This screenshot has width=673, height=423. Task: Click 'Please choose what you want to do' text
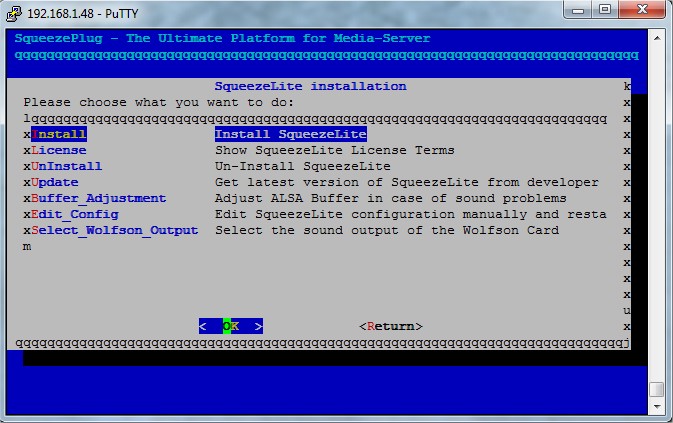pyautogui.click(x=158, y=103)
